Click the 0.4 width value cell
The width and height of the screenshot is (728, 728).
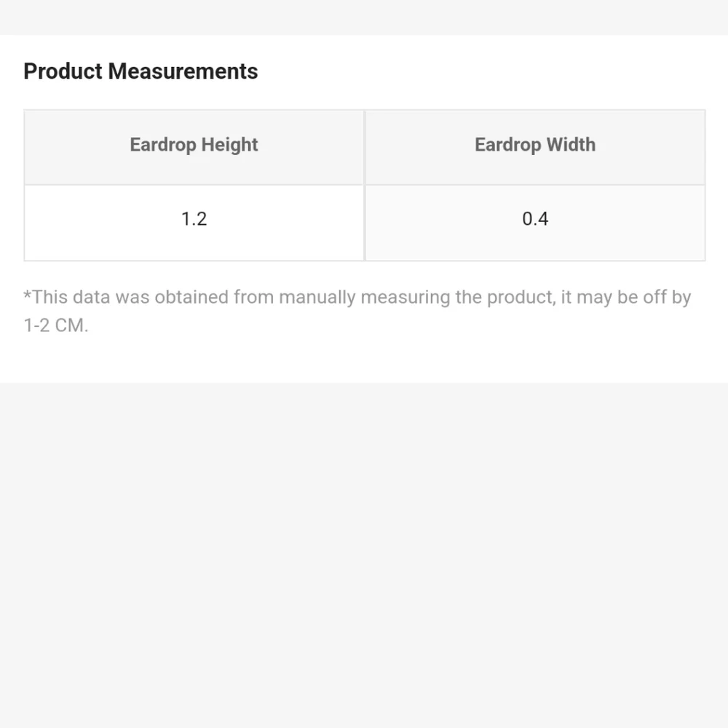tap(535, 219)
